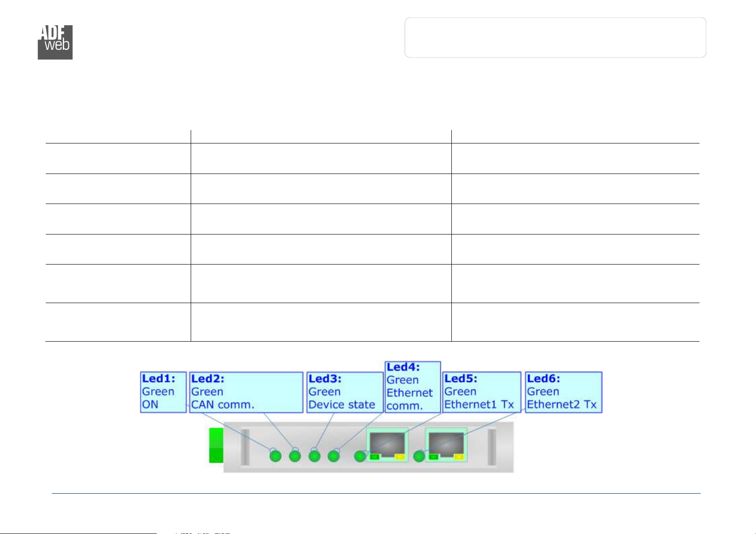Click the Led2 CAN comm. green LED

(x=295, y=456)
